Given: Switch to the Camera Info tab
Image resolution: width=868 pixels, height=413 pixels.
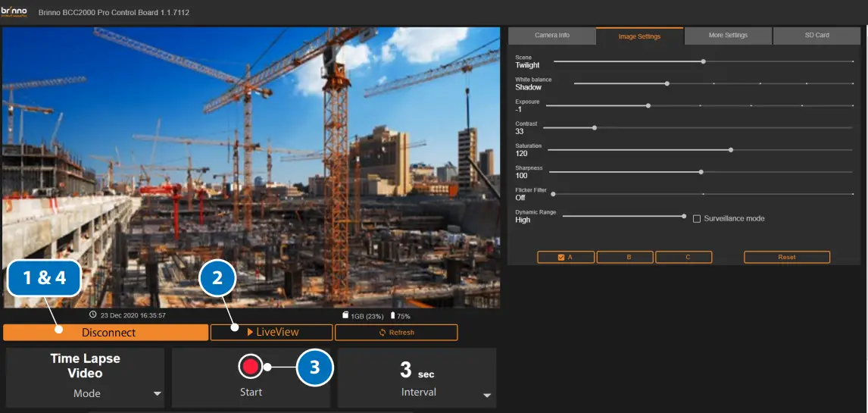Looking at the screenshot, I should 552,36.
